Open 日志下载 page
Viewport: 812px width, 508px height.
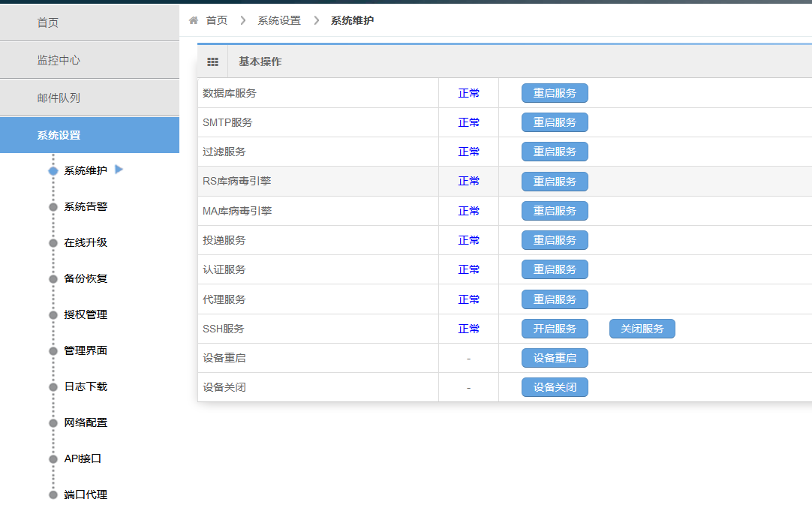pyautogui.click(x=86, y=386)
